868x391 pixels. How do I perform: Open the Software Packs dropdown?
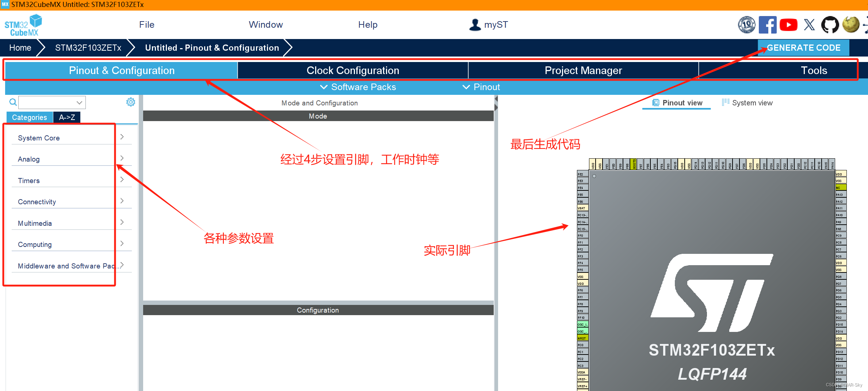pyautogui.click(x=358, y=87)
